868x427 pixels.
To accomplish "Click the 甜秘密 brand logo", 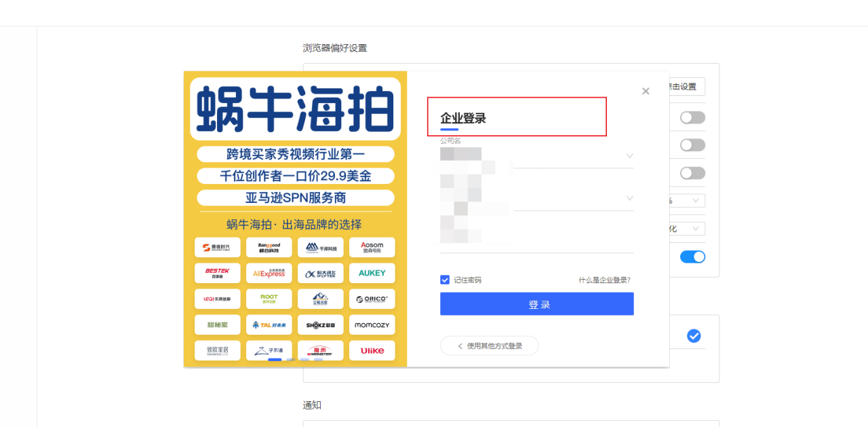I will tap(218, 324).
